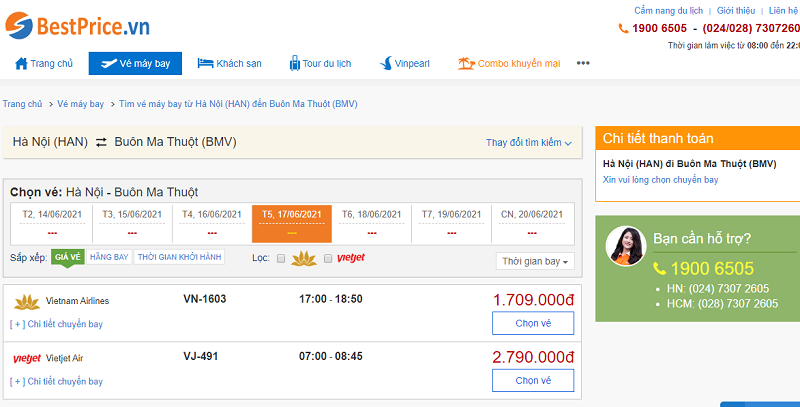Sort results by GIÁ VÉ
The width and height of the screenshot is (800, 407).
[67, 257]
